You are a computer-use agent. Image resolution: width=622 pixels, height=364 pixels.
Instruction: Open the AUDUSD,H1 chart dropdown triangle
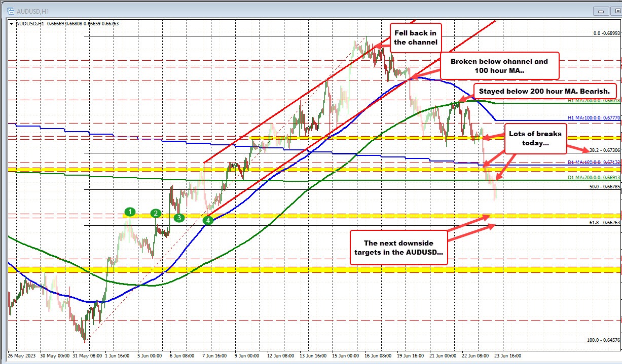click(12, 23)
